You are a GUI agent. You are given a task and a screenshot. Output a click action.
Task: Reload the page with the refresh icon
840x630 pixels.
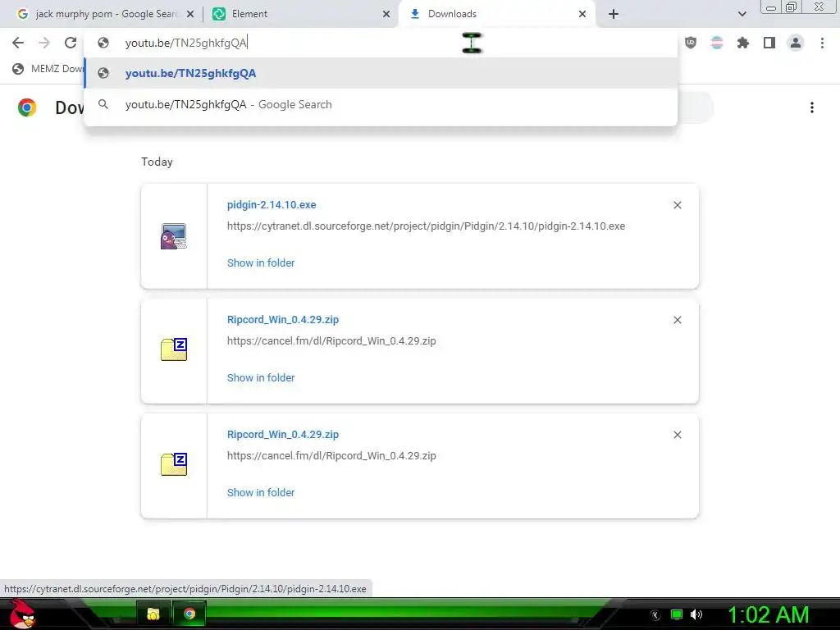click(71, 43)
